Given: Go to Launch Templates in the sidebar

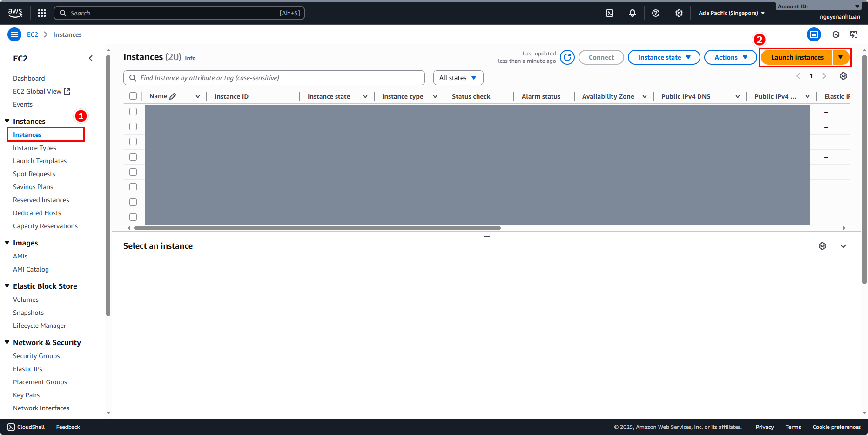Looking at the screenshot, I should 40,161.
